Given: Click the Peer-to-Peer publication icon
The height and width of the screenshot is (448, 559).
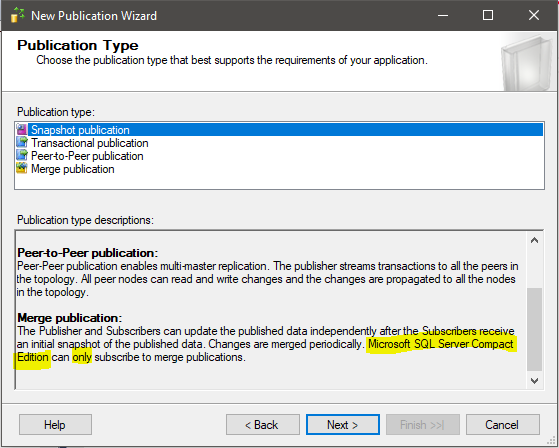Looking at the screenshot, I should click(x=22, y=156).
